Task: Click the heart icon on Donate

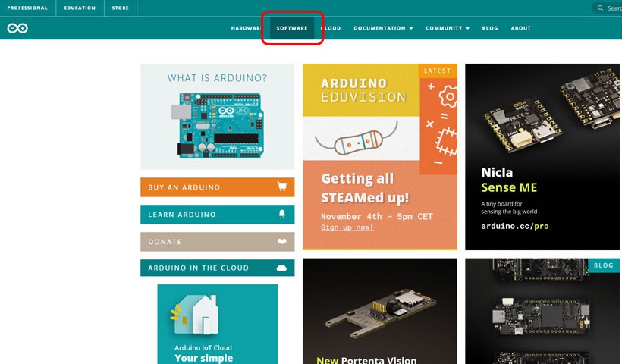Action: 282,241
